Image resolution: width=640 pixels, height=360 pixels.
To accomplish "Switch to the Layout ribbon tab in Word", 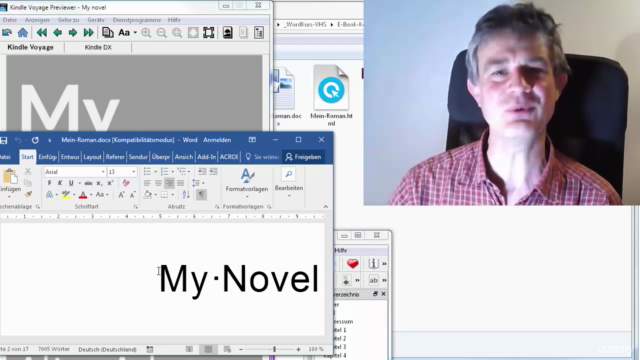I will tap(92, 157).
